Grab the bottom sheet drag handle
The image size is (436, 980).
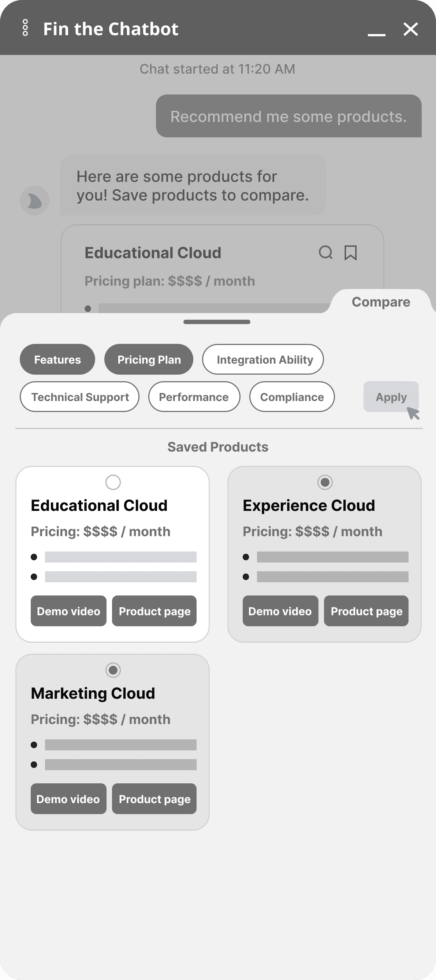[x=217, y=322]
